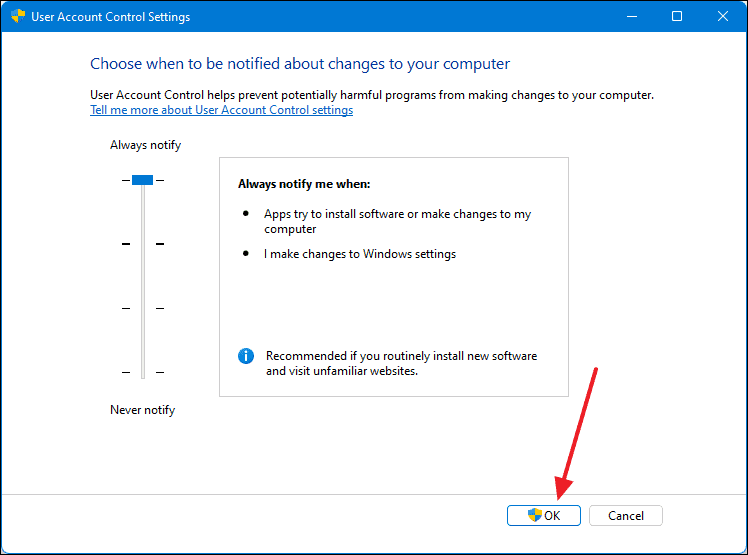This screenshot has height=555, width=748.
Task: Close the User Account Control Settings window
Action: click(723, 16)
